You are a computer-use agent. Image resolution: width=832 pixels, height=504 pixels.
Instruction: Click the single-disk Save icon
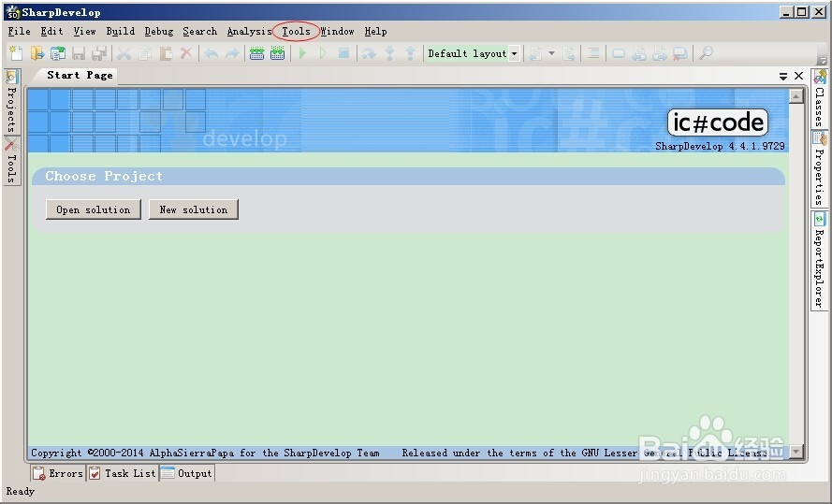click(x=79, y=53)
